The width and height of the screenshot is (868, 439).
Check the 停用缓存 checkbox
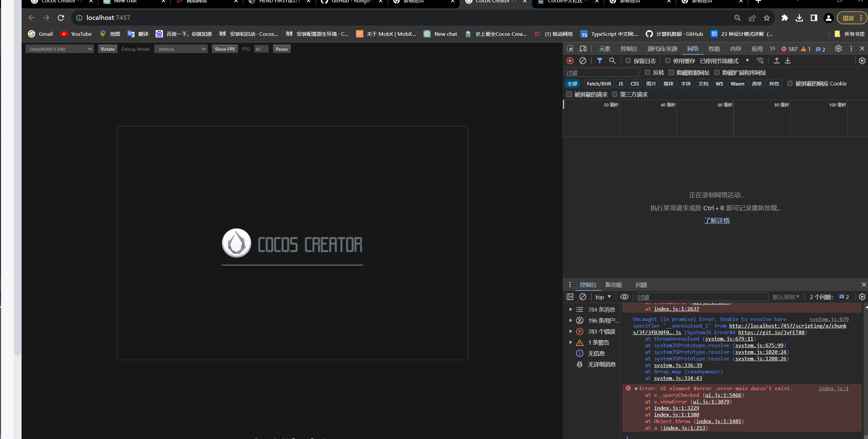coord(668,61)
